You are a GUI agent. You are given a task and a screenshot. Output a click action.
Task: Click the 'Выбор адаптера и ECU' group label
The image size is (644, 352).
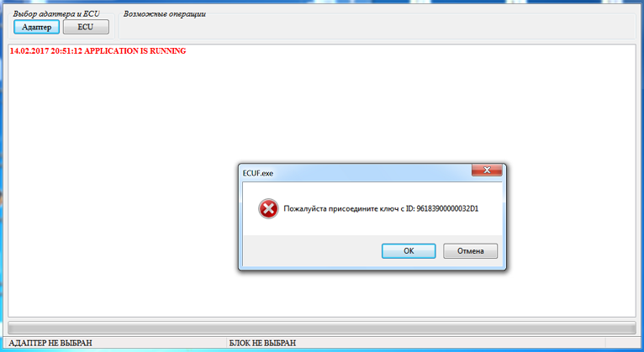coord(56,14)
